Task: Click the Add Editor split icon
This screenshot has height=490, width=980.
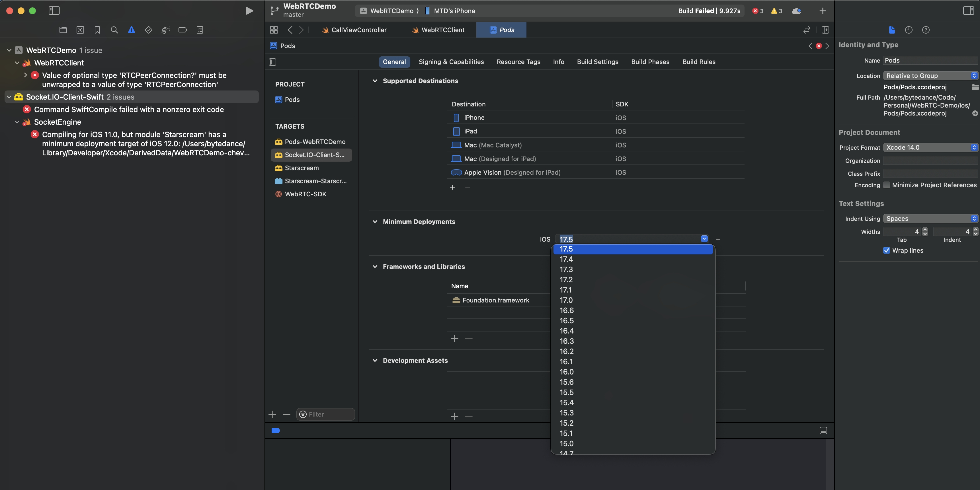Action: tap(825, 30)
